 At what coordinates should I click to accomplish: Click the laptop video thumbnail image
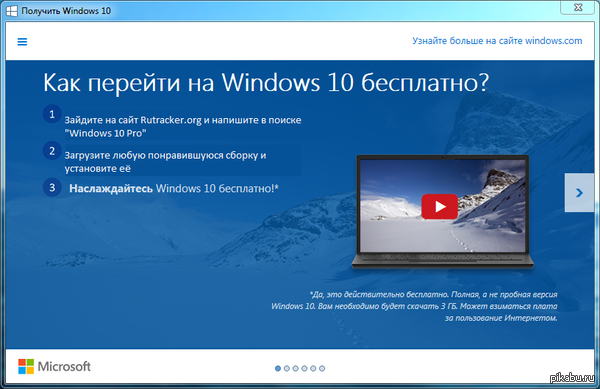(443, 206)
